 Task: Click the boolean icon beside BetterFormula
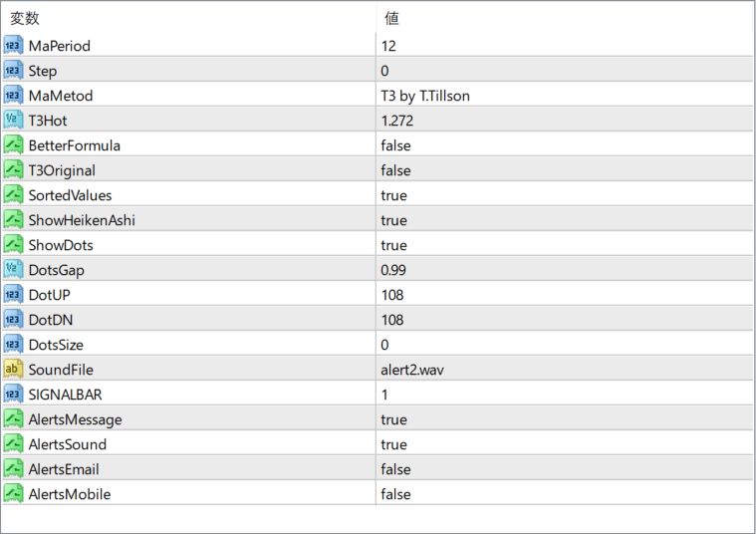[x=13, y=145]
